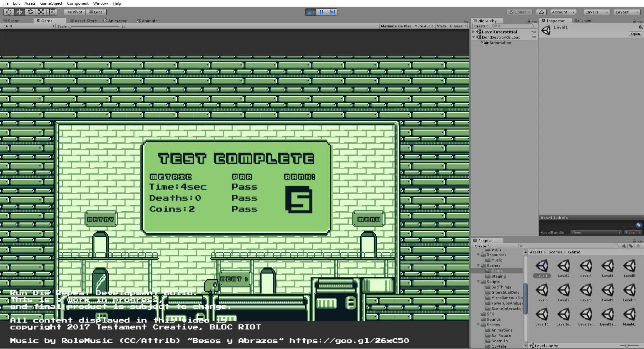Select the Hand tool in toolbar

pos(9,12)
